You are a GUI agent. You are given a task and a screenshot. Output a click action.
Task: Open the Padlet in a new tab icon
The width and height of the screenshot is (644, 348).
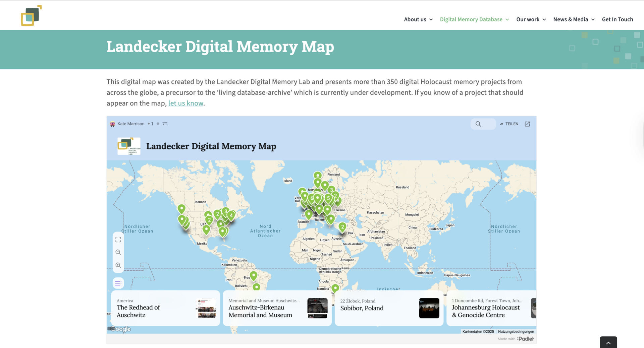[527, 124]
